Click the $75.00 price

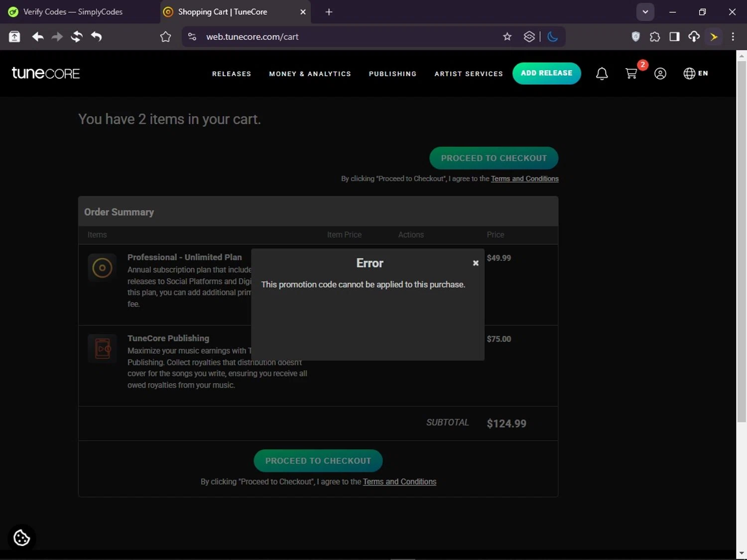[498, 339]
